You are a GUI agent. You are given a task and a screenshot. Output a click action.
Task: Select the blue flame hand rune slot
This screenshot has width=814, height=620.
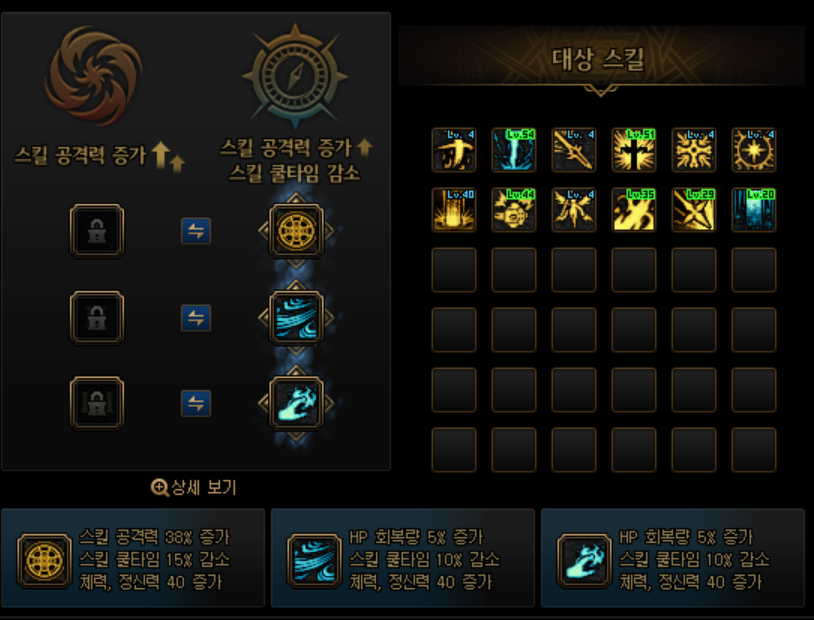click(x=296, y=403)
